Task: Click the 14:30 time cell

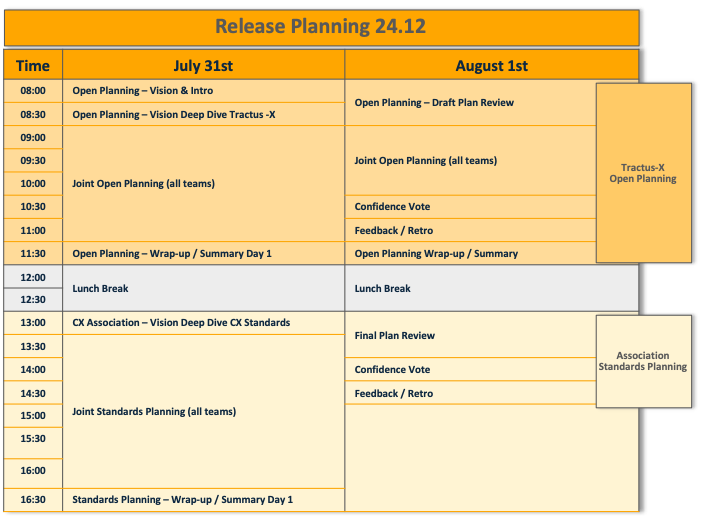Action: (33, 393)
